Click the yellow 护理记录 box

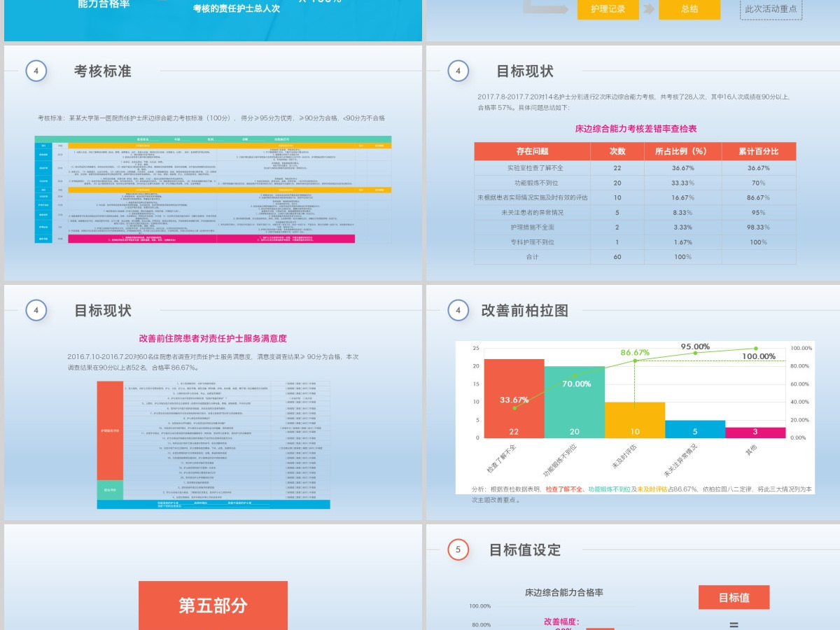(x=608, y=9)
